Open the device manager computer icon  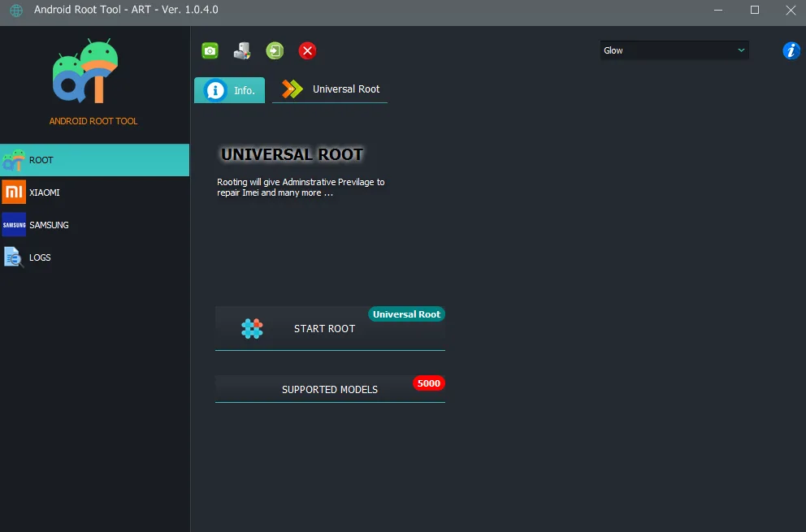point(242,51)
